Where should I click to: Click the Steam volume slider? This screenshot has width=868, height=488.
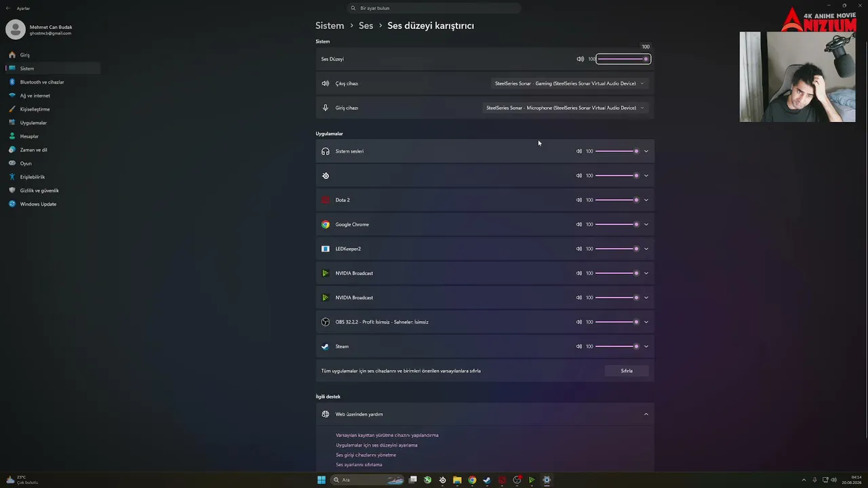click(x=617, y=346)
